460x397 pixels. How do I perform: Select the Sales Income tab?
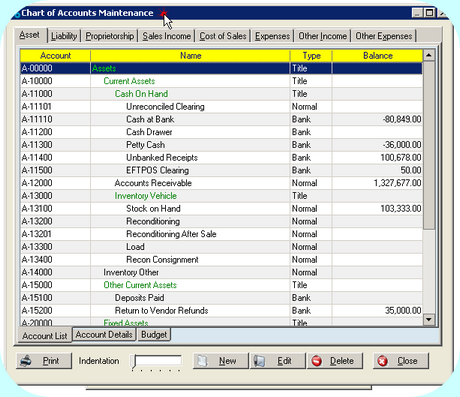pyautogui.click(x=166, y=36)
